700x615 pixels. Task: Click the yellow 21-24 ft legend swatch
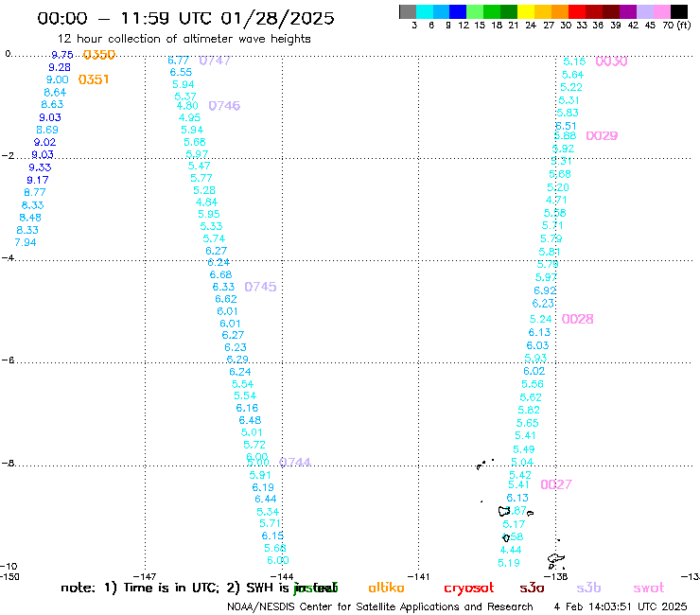[x=525, y=12]
